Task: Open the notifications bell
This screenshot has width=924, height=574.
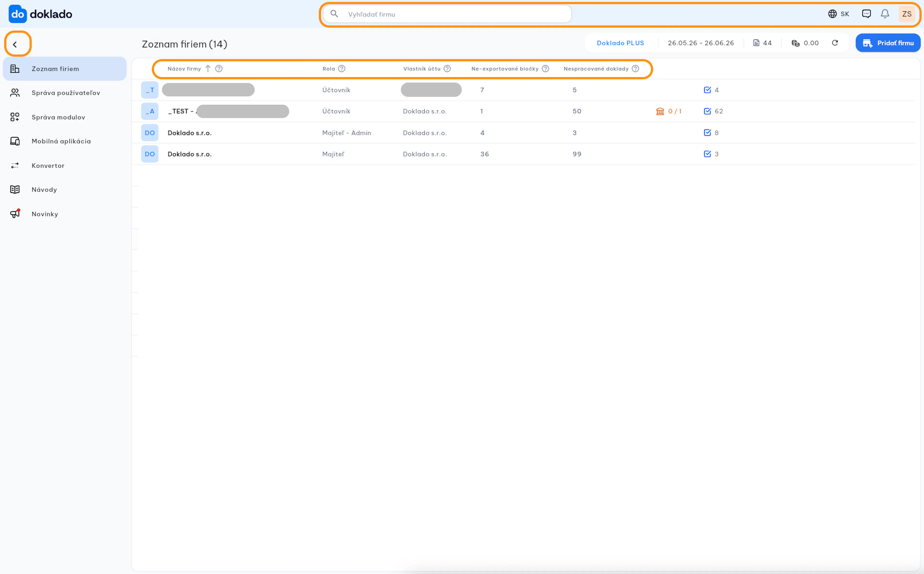Action: click(x=885, y=14)
